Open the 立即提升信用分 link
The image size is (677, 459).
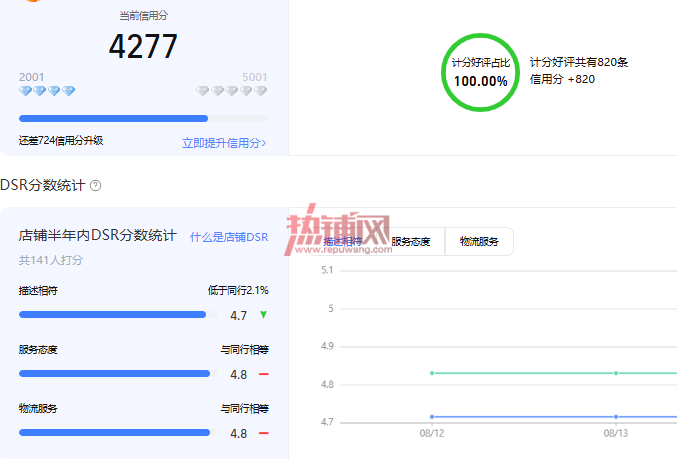224,143
